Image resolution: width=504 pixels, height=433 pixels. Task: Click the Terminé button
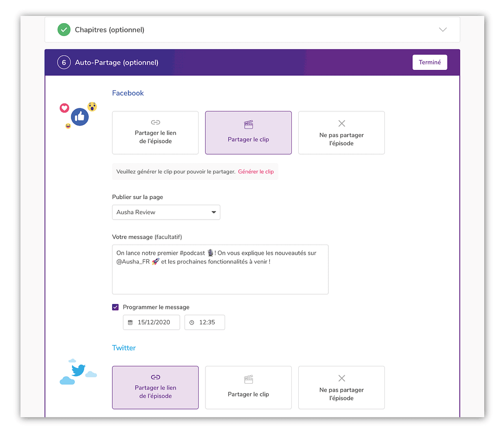point(430,63)
